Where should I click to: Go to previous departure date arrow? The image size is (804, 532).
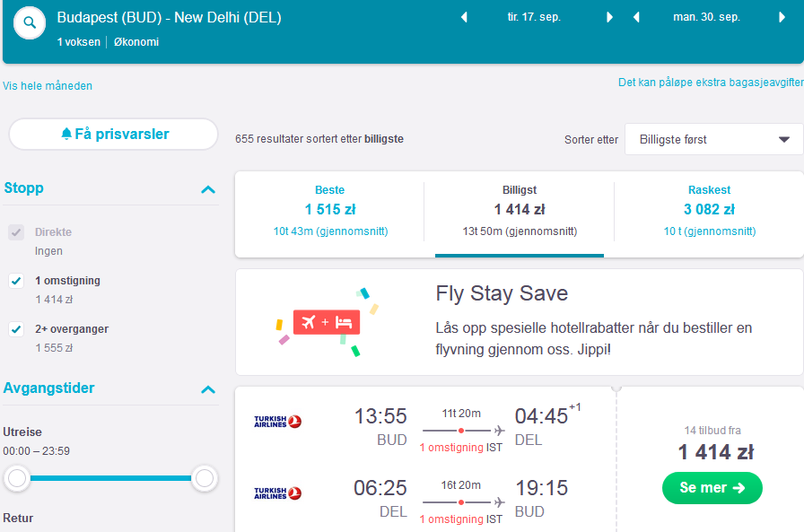464,17
